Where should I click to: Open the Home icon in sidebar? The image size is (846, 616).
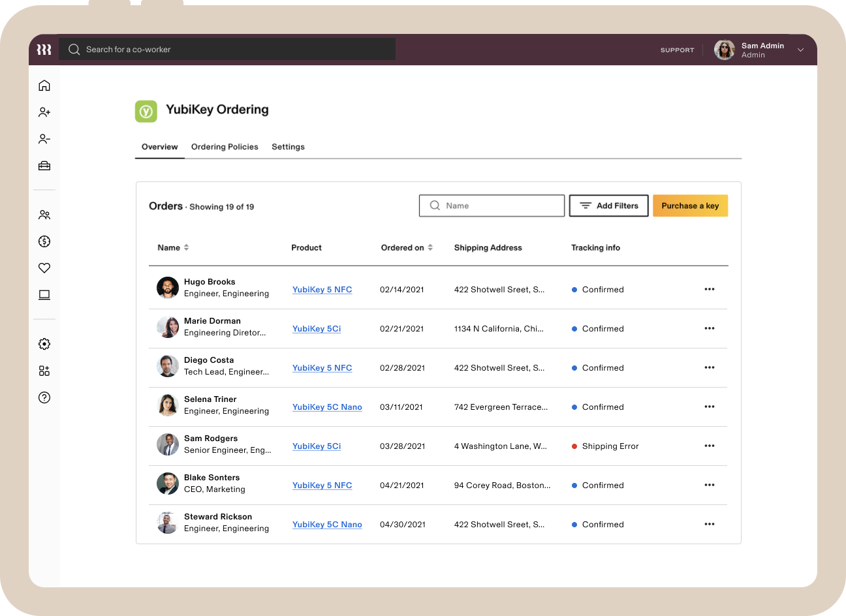coord(44,85)
